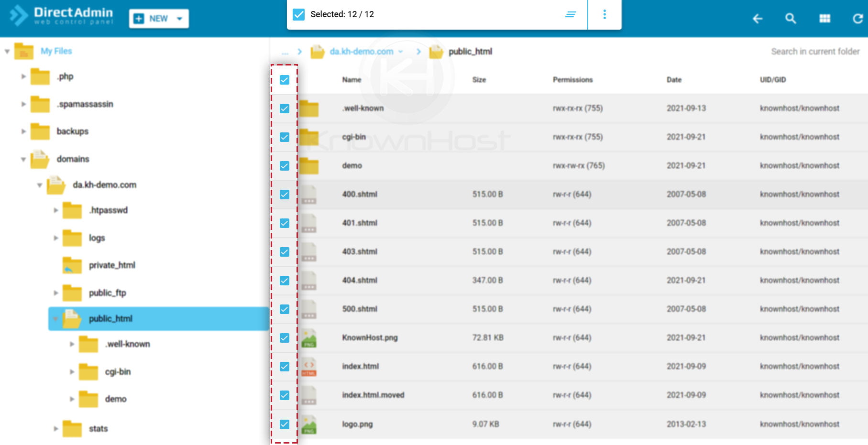Uncheck the select-all checkbox in the header
Image resolution: width=868 pixels, height=445 pixels.
point(285,80)
